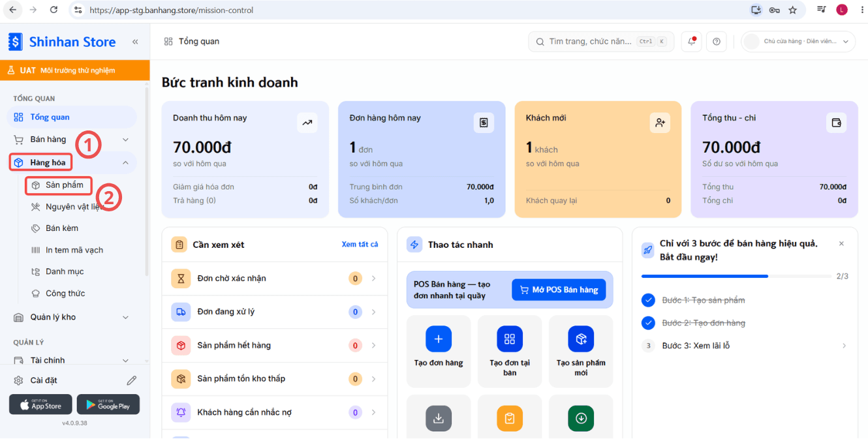Click the Mở POS Bán hàng button
The height and width of the screenshot is (439, 868).
[x=559, y=290]
